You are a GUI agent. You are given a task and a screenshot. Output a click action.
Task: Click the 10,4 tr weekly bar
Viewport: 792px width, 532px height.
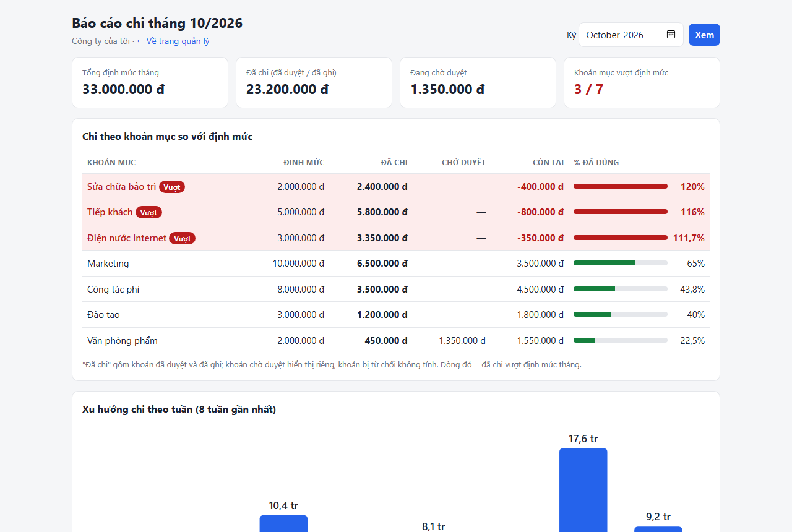(x=283, y=523)
